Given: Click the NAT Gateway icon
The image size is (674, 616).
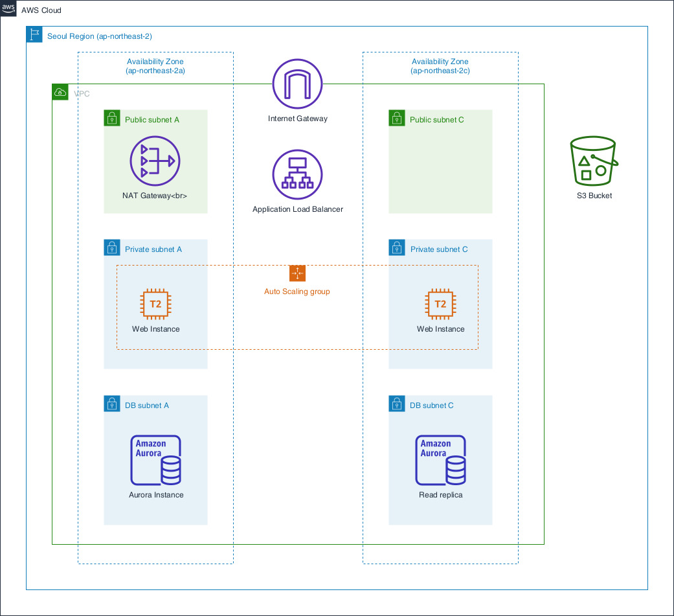Looking at the screenshot, I should click(155, 161).
